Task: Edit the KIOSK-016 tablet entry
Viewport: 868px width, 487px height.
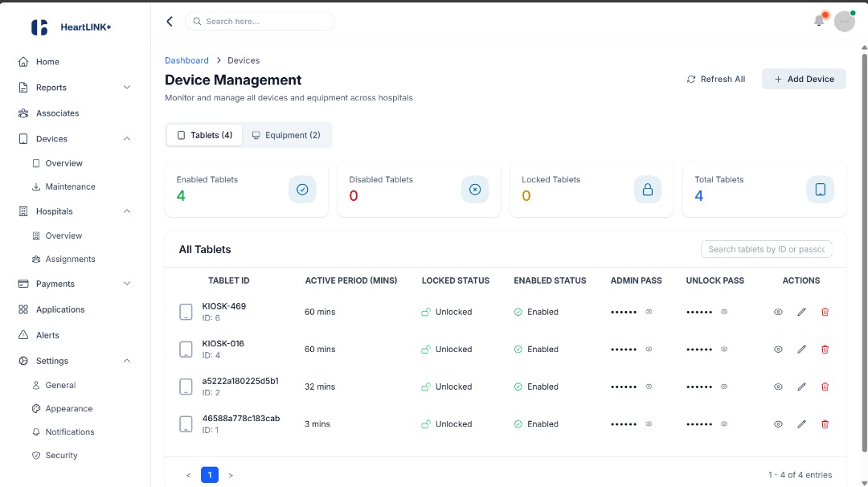Action: click(801, 350)
